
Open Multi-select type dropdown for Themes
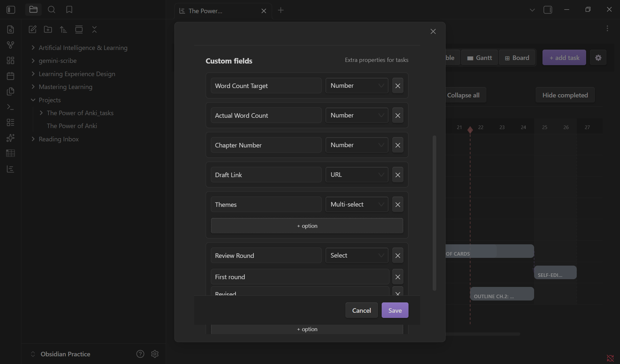click(x=357, y=204)
